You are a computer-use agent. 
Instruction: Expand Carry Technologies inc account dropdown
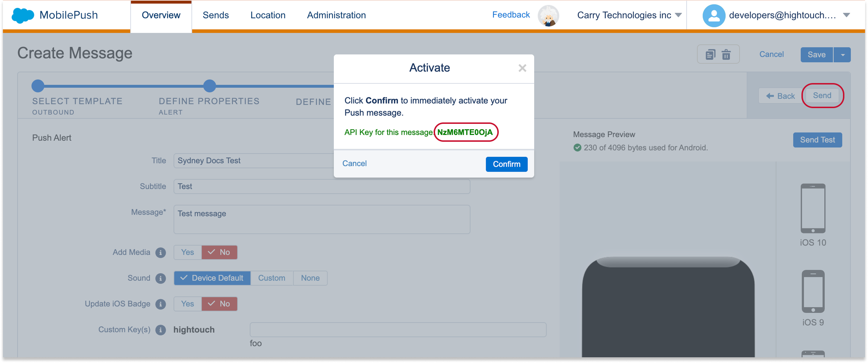[x=678, y=15]
